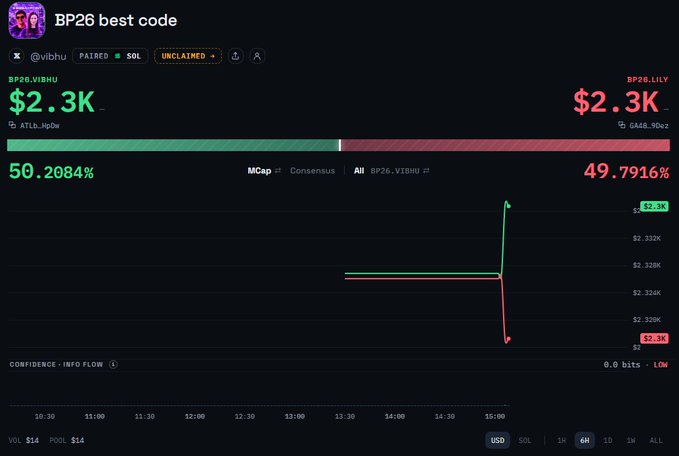Click the 50.2084% percentage value
Viewport: 679px width, 456px height.
[51, 171]
